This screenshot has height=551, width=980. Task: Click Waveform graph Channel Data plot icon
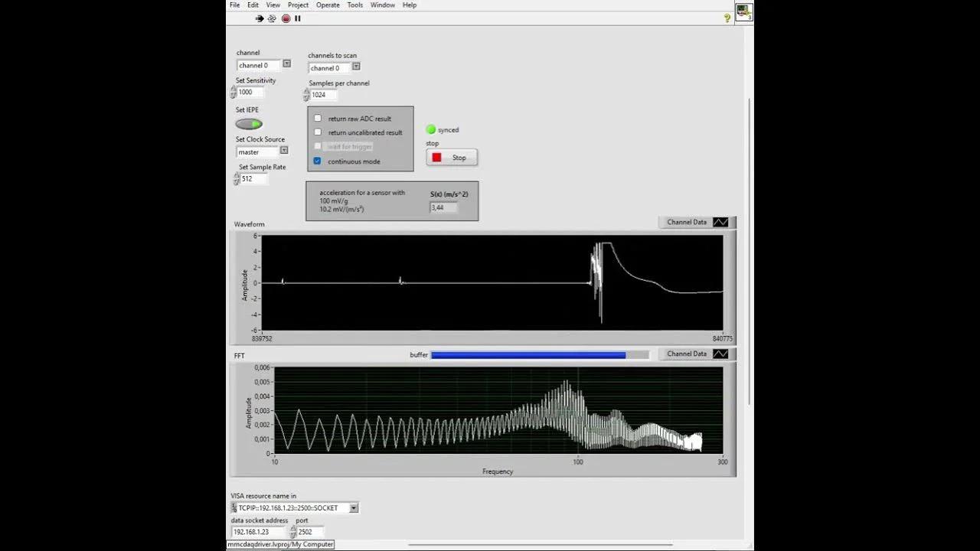(x=720, y=222)
